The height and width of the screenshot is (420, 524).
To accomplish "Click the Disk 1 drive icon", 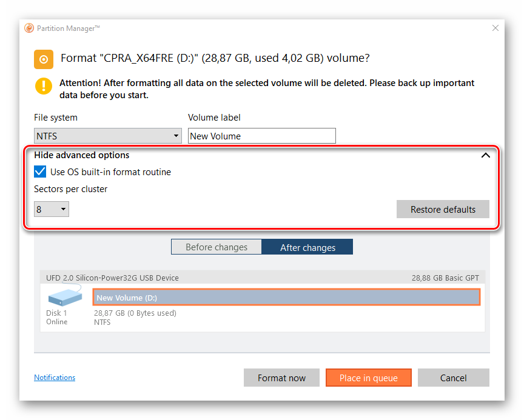I will tap(64, 296).
